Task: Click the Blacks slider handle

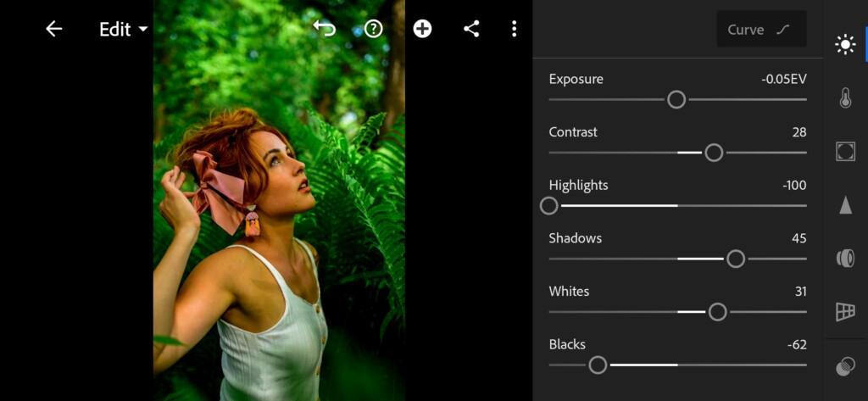Action: coord(598,365)
